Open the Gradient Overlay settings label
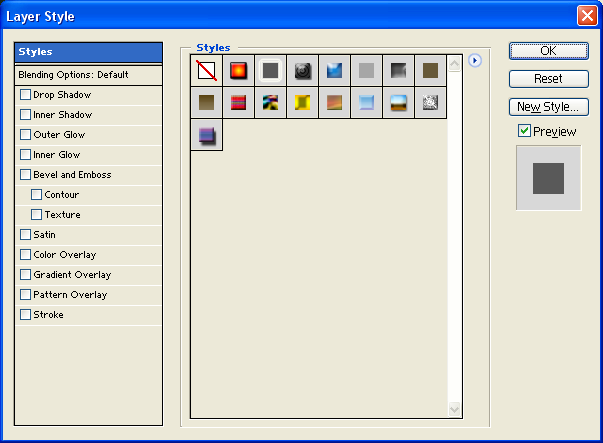Image resolution: width=603 pixels, height=443 pixels. click(x=72, y=275)
